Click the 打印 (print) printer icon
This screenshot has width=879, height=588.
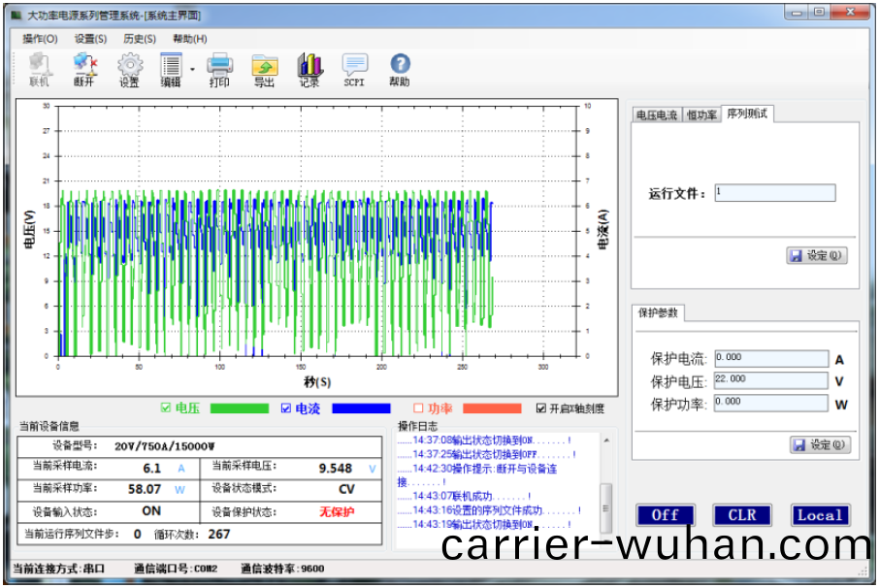(220, 70)
